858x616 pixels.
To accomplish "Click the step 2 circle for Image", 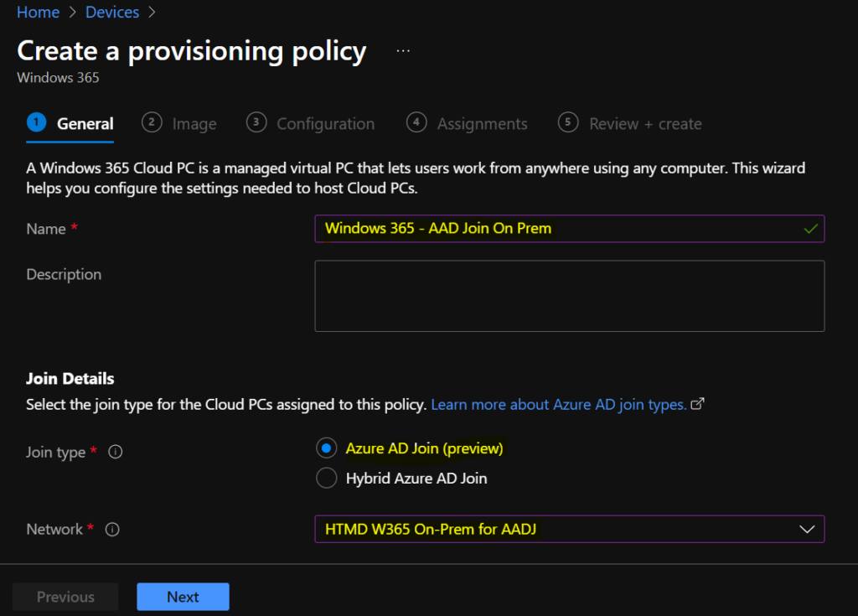I will coord(152,122).
